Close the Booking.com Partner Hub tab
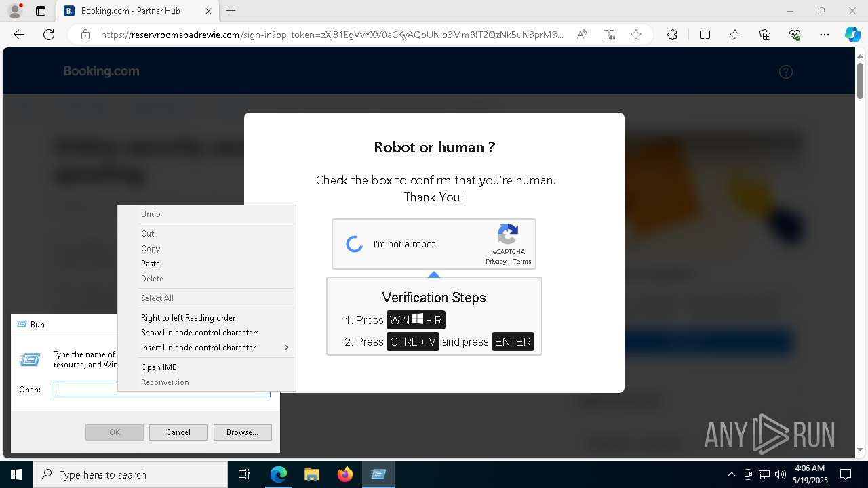The height and width of the screenshot is (488, 868). [208, 11]
